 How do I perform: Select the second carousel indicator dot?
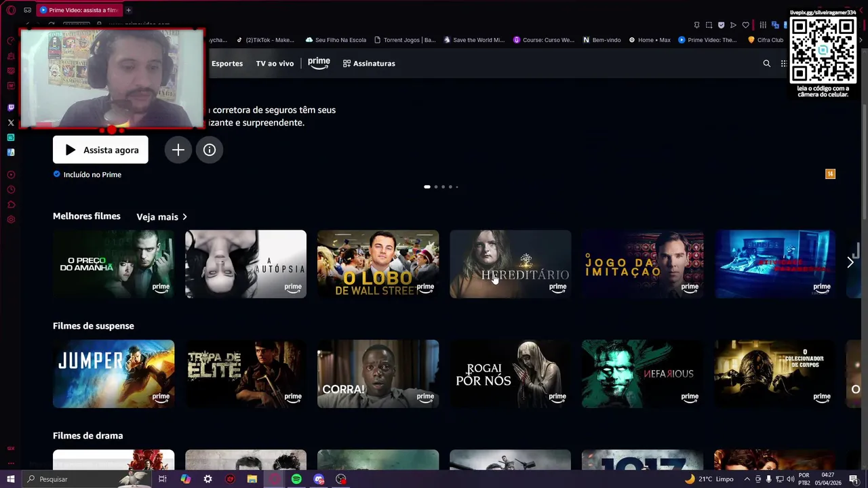pos(436,186)
